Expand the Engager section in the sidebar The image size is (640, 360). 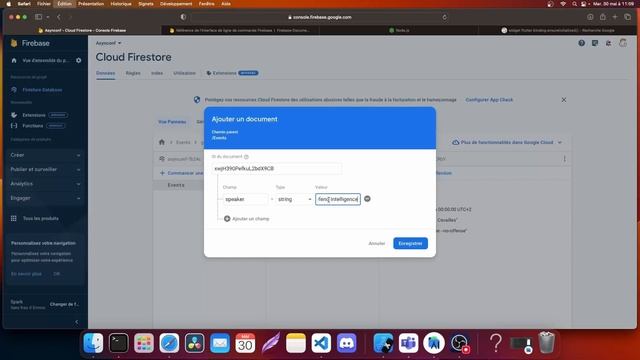tap(45, 198)
